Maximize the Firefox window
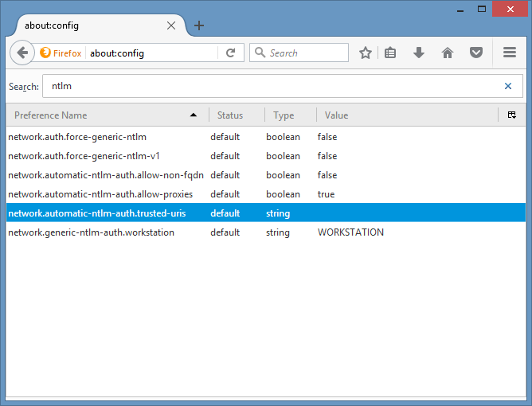Viewport: 532px width, 406px height. click(482, 10)
